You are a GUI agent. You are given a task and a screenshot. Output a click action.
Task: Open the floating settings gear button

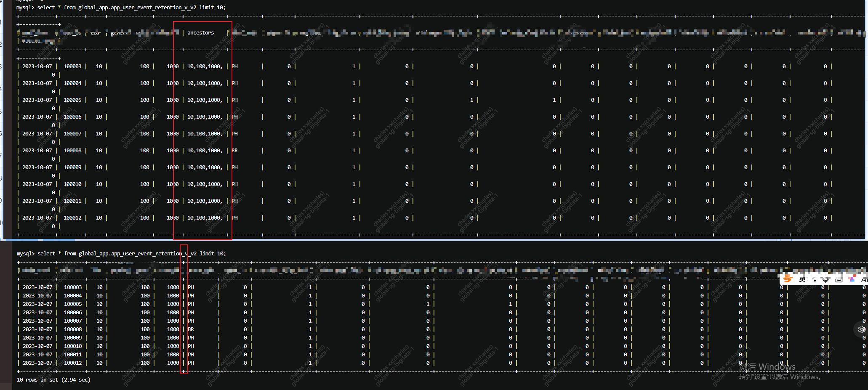(x=862, y=329)
